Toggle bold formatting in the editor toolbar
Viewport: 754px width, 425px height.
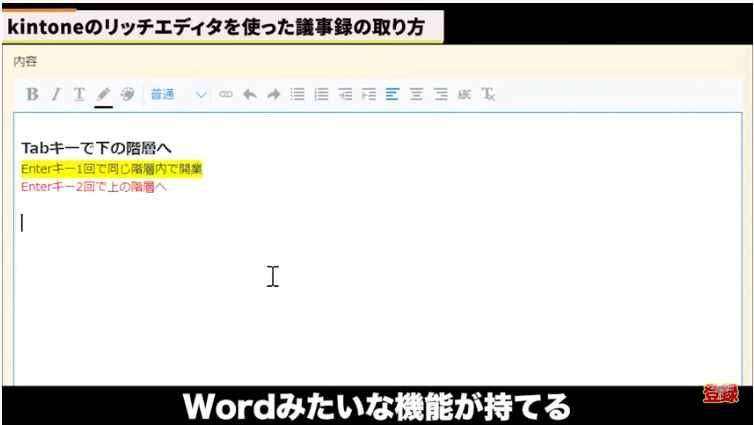(32, 94)
